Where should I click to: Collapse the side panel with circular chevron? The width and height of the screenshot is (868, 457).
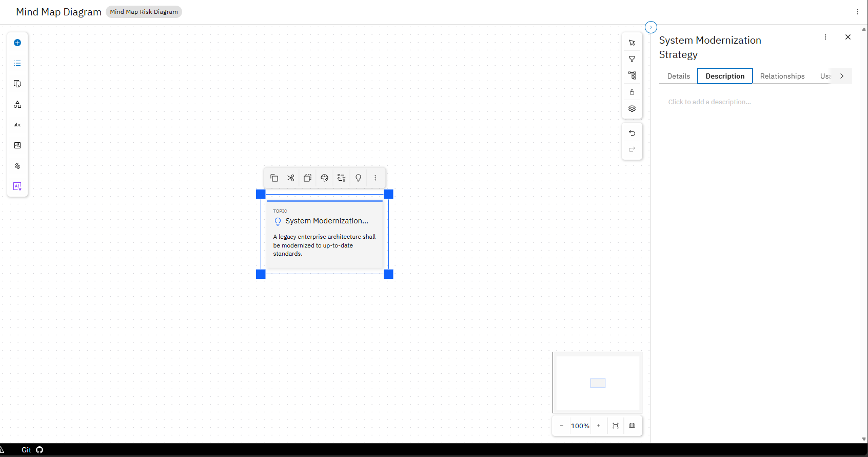coord(651,27)
